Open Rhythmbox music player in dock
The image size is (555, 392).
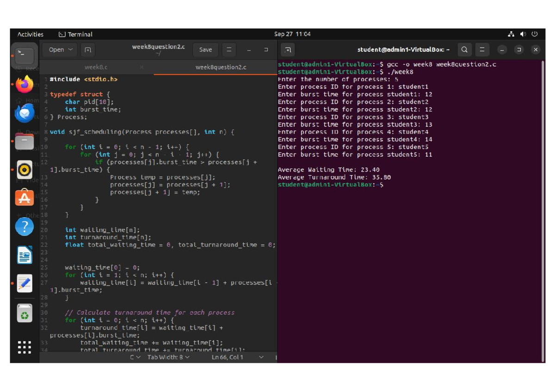(25, 170)
